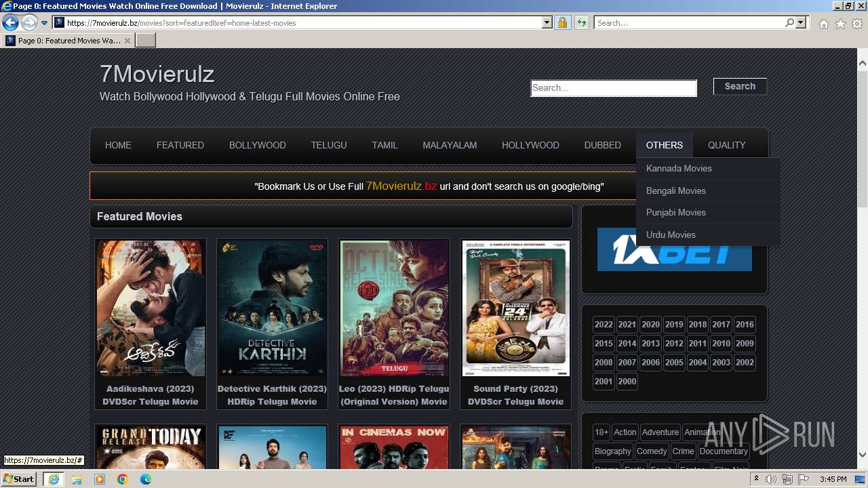Open the Leo 2023 movie poster
This screenshot has height=488, width=868.
[x=394, y=308]
